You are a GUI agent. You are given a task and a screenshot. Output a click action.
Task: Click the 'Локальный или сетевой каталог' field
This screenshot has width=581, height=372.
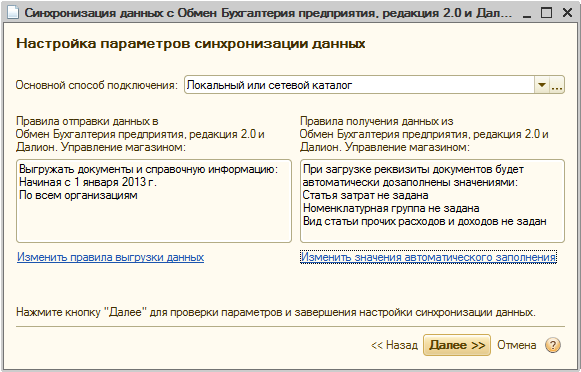(x=359, y=85)
